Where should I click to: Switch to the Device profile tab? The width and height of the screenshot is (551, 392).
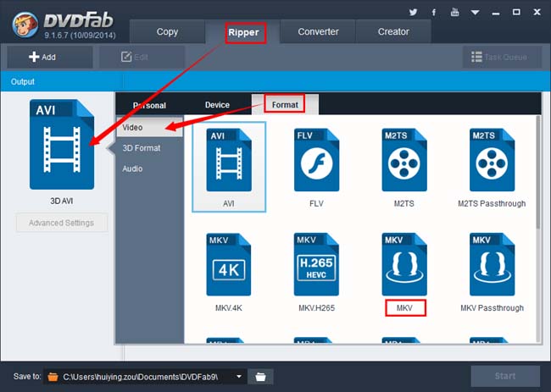point(217,105)
